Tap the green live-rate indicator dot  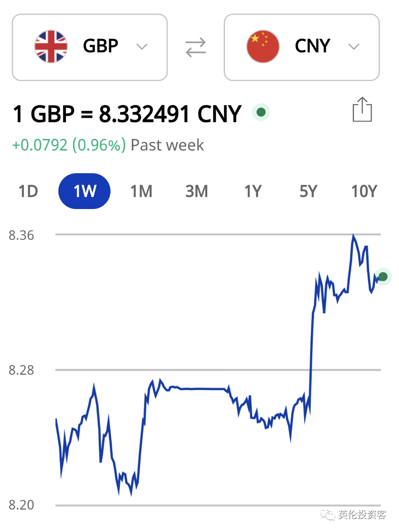(x=261, y=112)
